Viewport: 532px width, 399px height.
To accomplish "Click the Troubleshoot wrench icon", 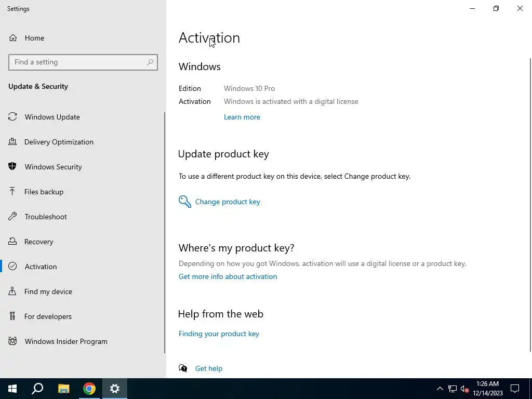I will [12, 216].
